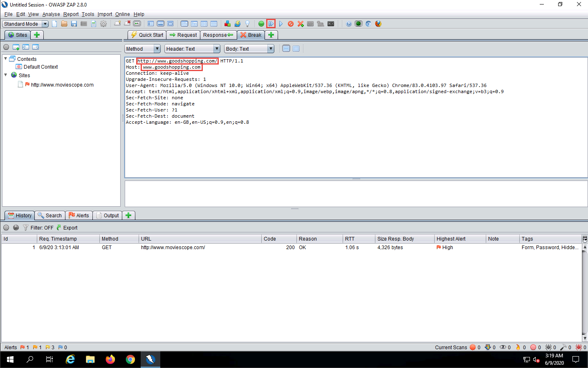Screen dimensions: 588x368
Task: Add custom HTTP breakpoint red X icon
Action: coord(301,24)
